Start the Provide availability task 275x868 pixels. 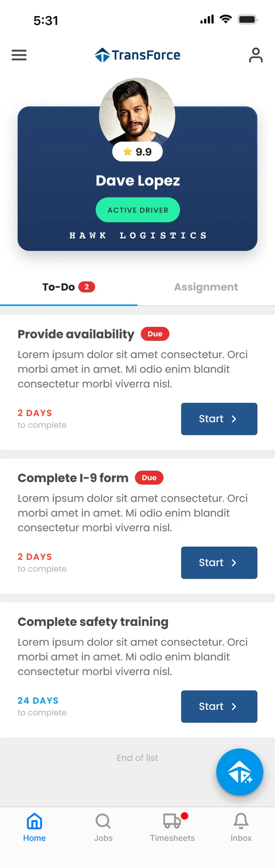pos(219,419)
